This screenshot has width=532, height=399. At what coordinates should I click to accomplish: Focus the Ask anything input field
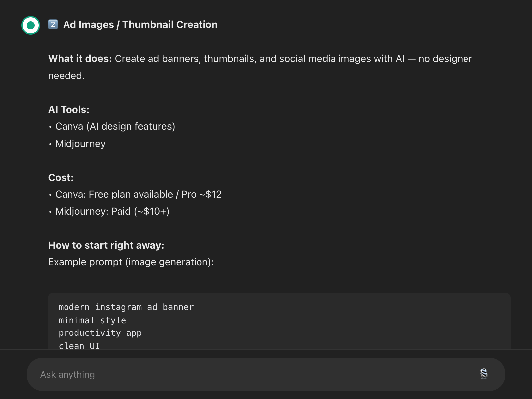click(x=253, y=374)
